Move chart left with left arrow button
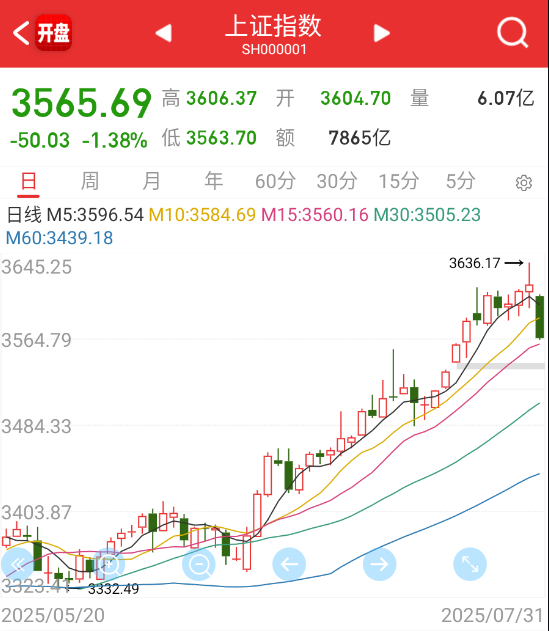This screenshot has width=549, height=631. coord(289,564)
